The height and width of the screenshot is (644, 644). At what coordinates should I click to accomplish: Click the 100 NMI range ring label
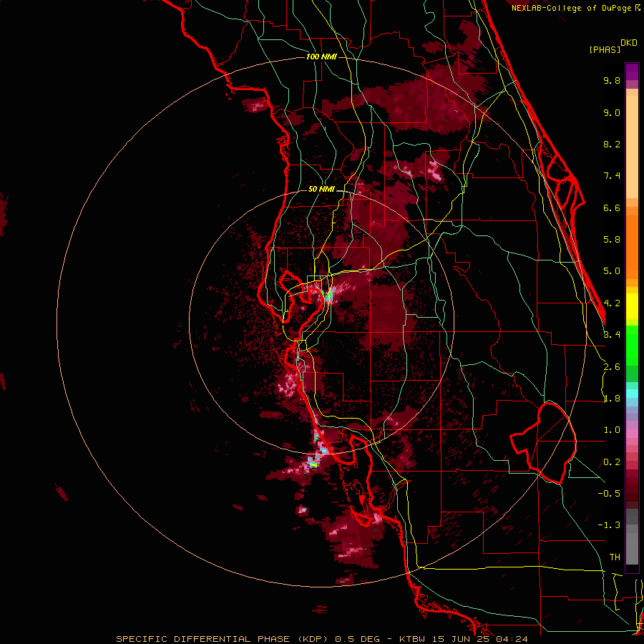point(321,57)
